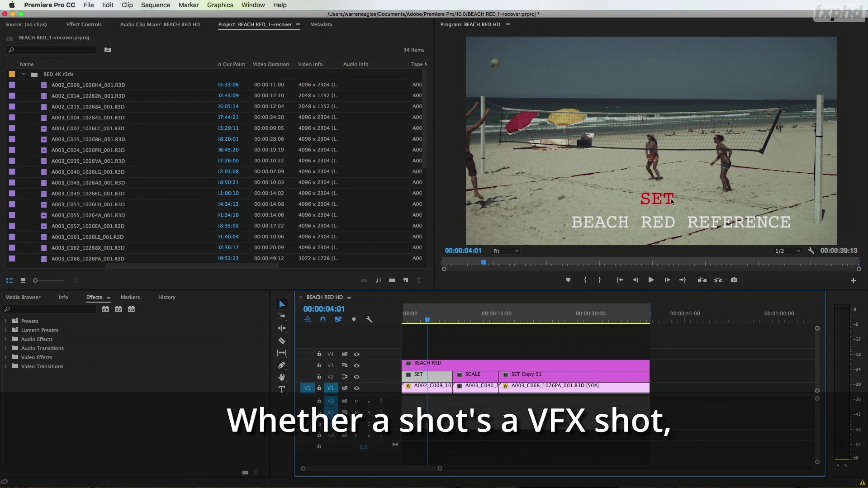
Task: Open the Fit zoom level dropdown
Action: point(505,251)
